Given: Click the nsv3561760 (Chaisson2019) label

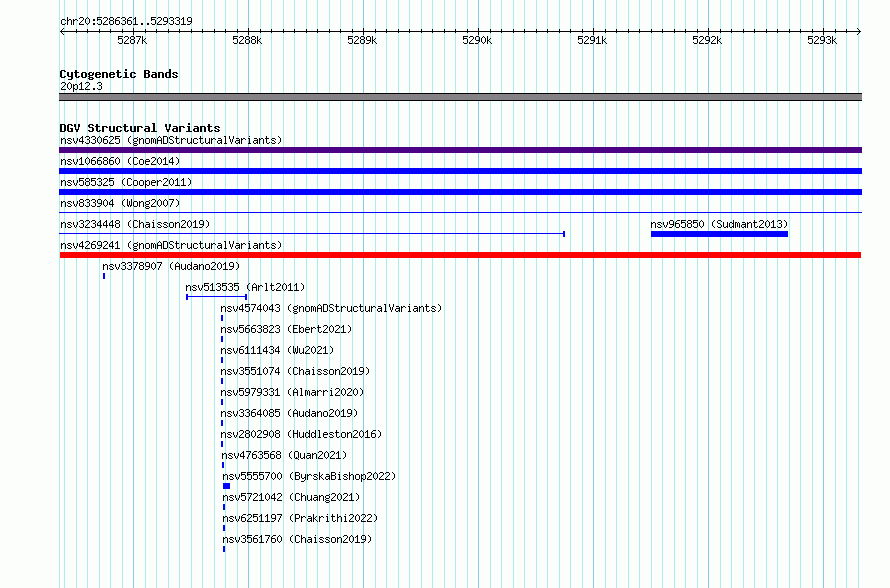Looking at the screenshot, I should pos(297,539).
